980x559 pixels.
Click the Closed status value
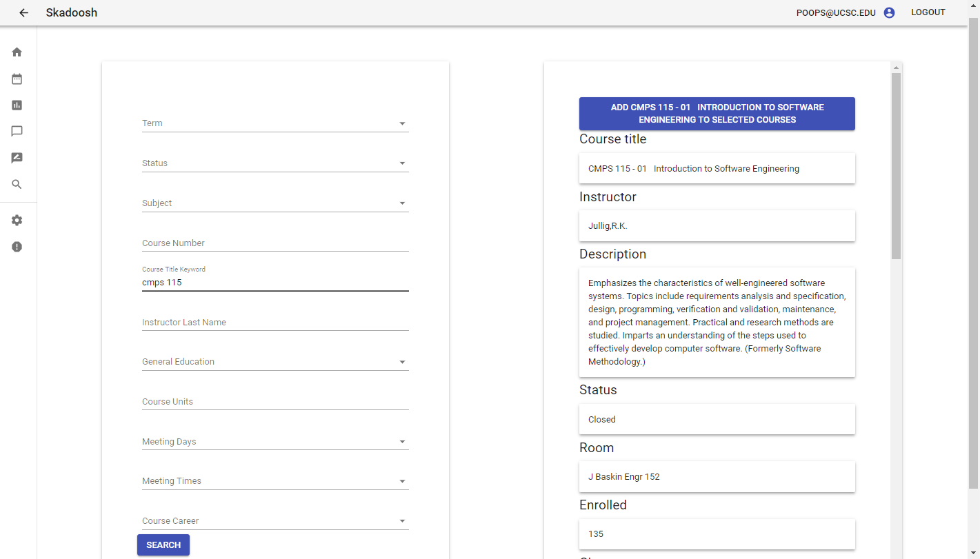coord(602,419)
